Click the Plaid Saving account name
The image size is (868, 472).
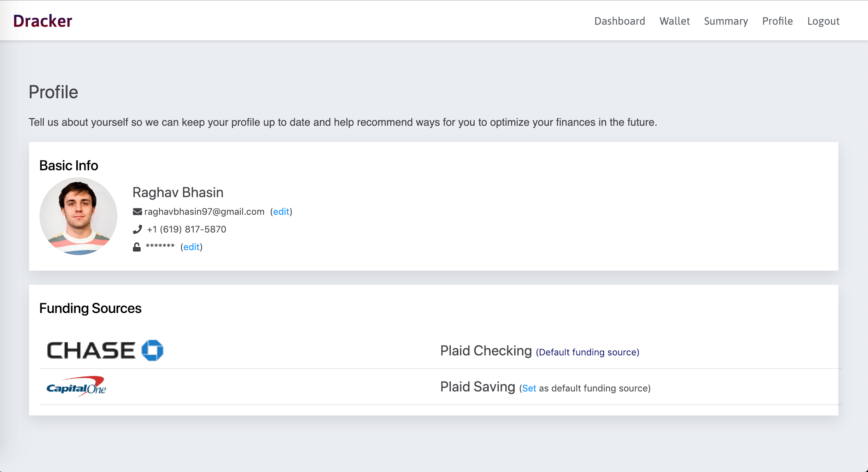click(x=477, y=387)
